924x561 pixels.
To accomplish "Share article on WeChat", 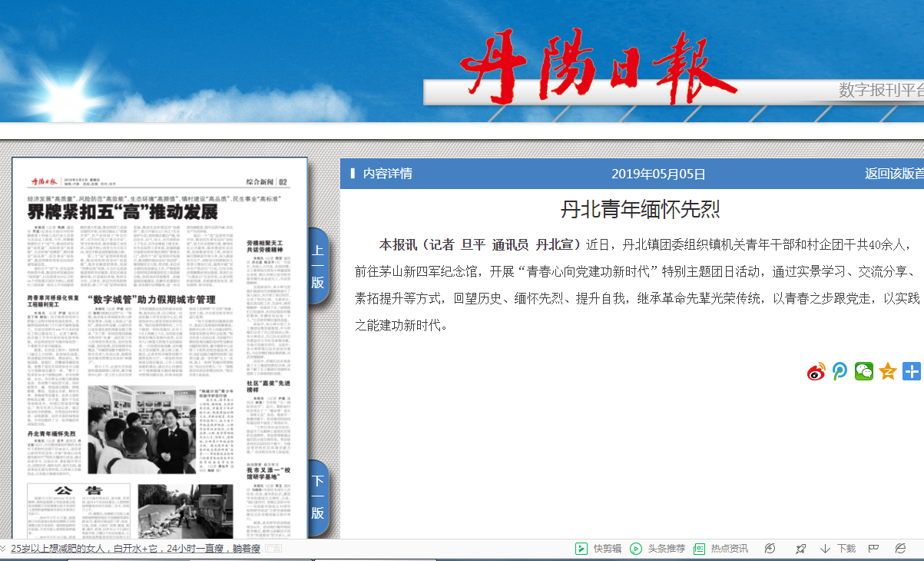I will click(864, 372).
